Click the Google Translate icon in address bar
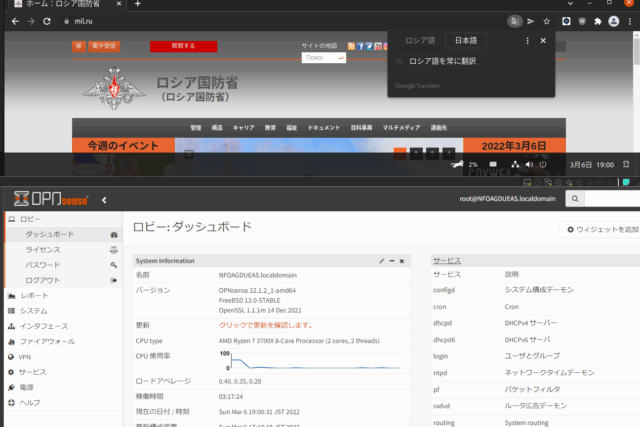This screenshot has height=427, width=640. 515,21
